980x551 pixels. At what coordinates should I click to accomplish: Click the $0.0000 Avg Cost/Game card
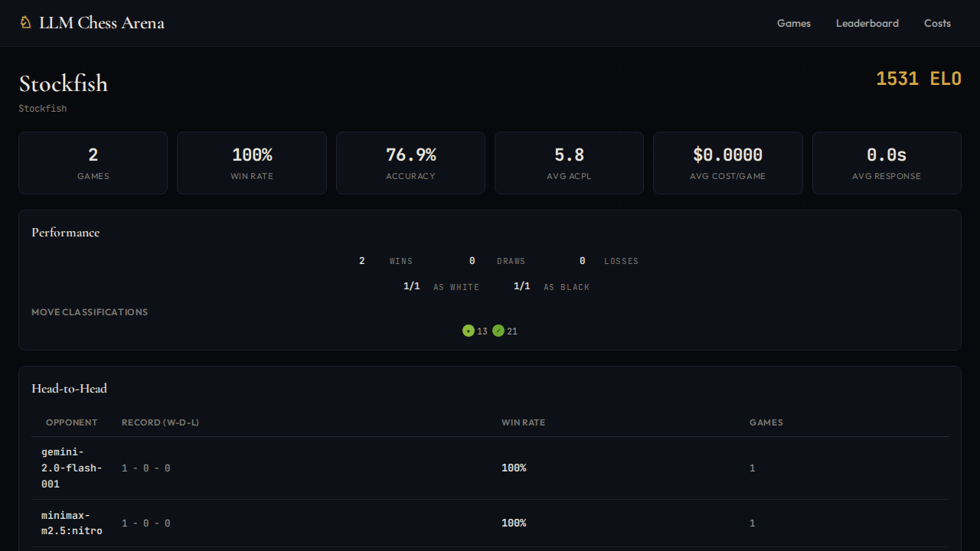tap(728, 163)
